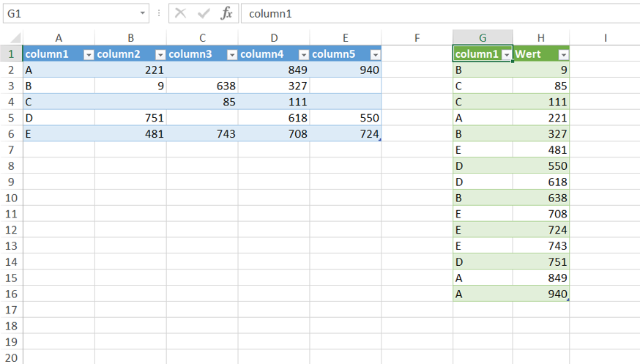640x364 pixels.
Task: Click cell containing 221 in column2
Action: [130, 70]
